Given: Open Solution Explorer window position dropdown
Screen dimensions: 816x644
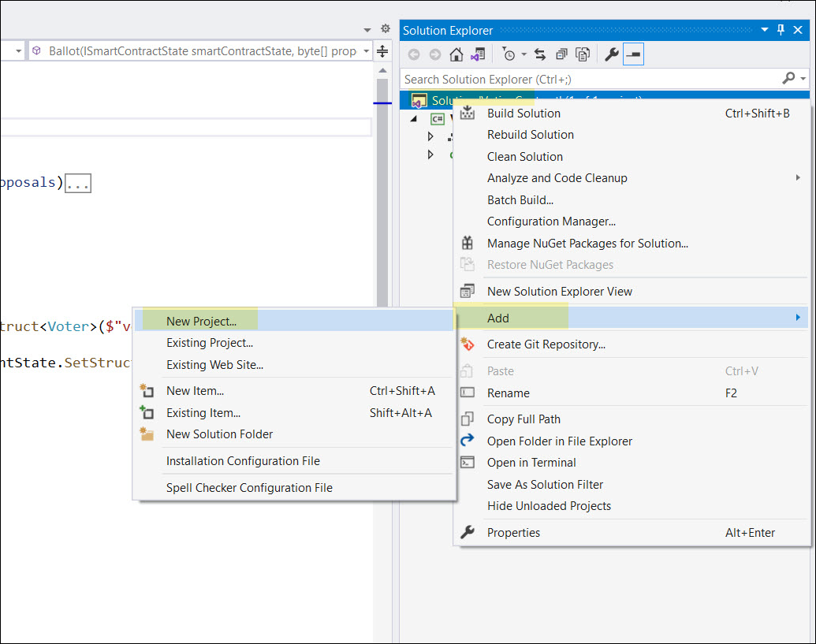Looking at the screenshot, I should (765, 30).
